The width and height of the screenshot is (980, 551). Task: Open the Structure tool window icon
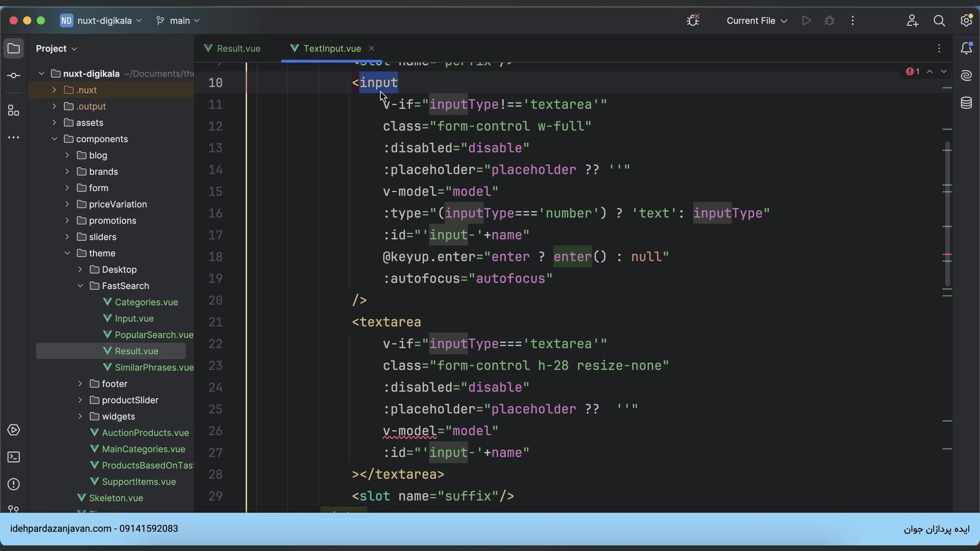[14, 111]
